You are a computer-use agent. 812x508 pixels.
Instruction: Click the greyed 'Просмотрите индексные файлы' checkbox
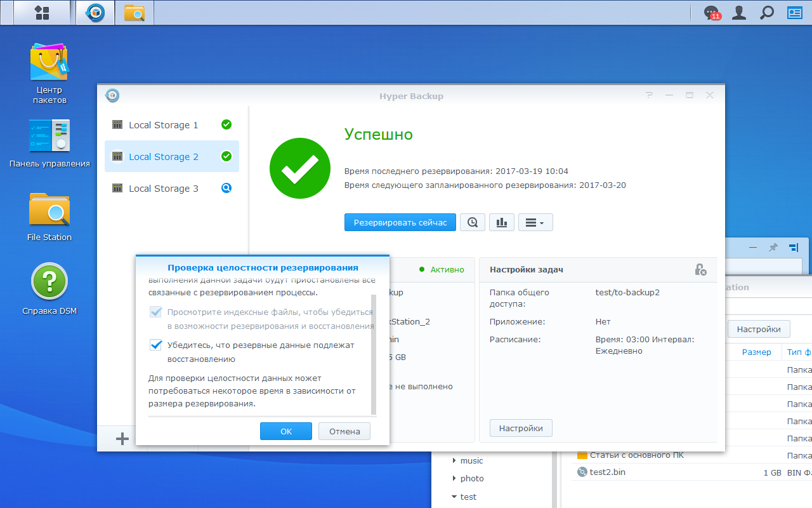[x=155, y=312]
